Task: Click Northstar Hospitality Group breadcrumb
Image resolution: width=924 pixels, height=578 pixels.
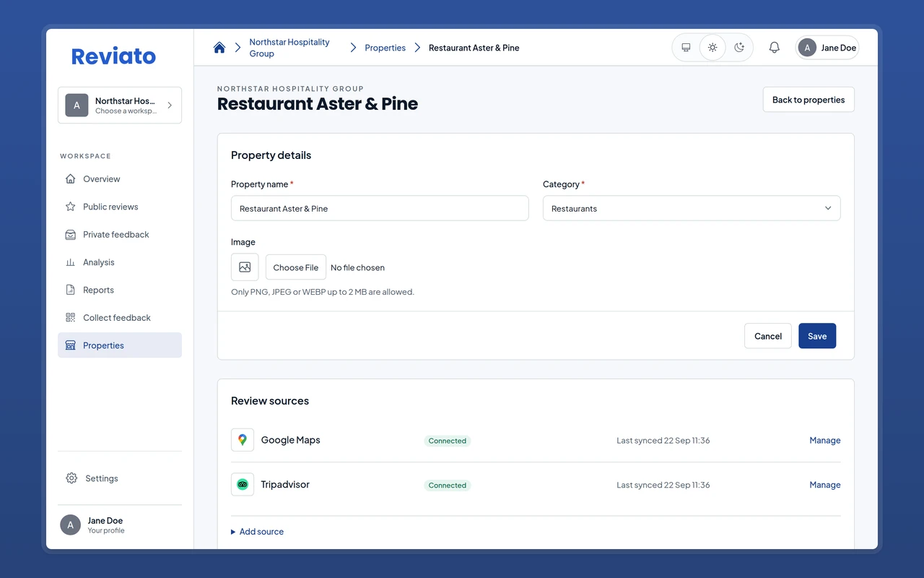Action: (289, 48)
